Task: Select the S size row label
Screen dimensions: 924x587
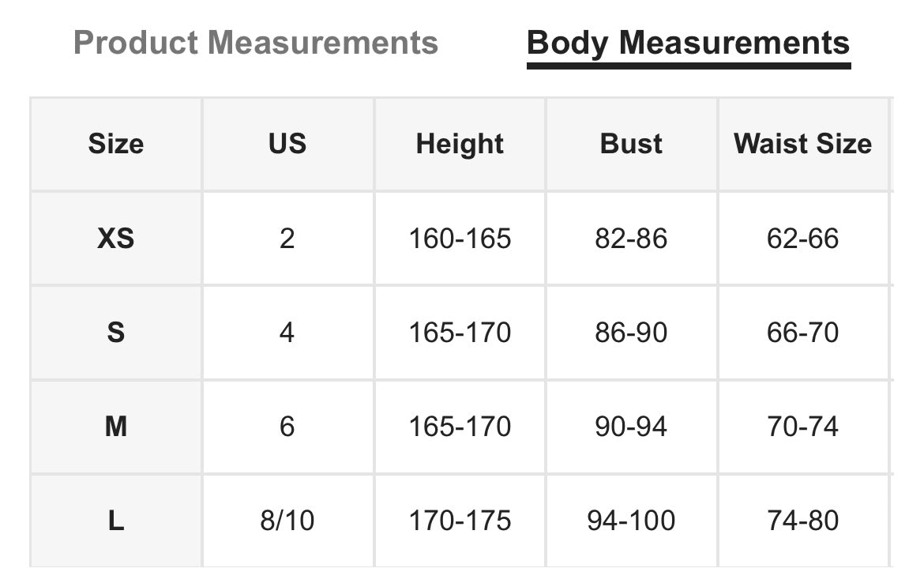Action: coord(116,332)
